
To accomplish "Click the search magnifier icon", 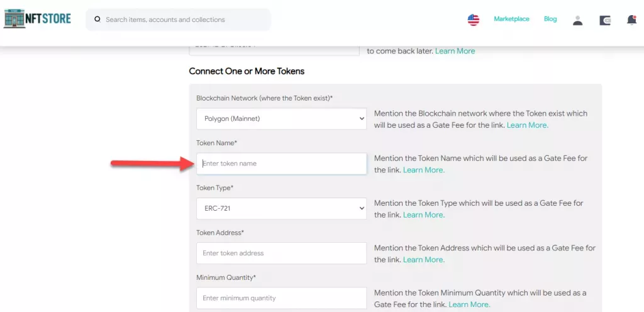I will pyautogui.click(x=97, y=19).
